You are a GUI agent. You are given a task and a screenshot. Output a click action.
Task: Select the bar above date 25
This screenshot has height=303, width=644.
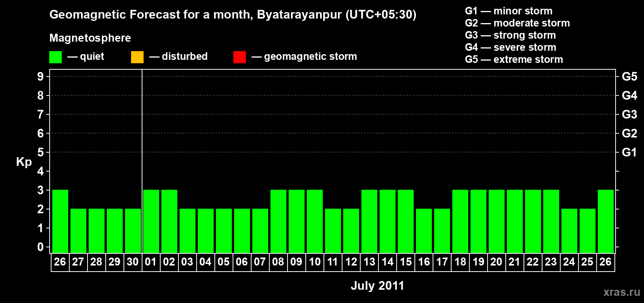click(x=588, y=231)
